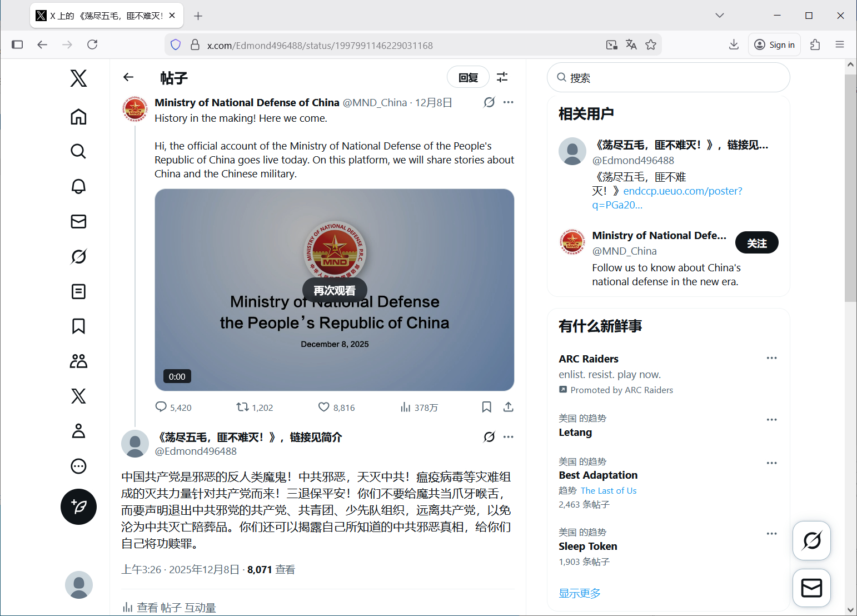Click the 显示更多 show more link
Image resolution: width=857 pixels, height=616 pixels.
click(x=580, y=593)
